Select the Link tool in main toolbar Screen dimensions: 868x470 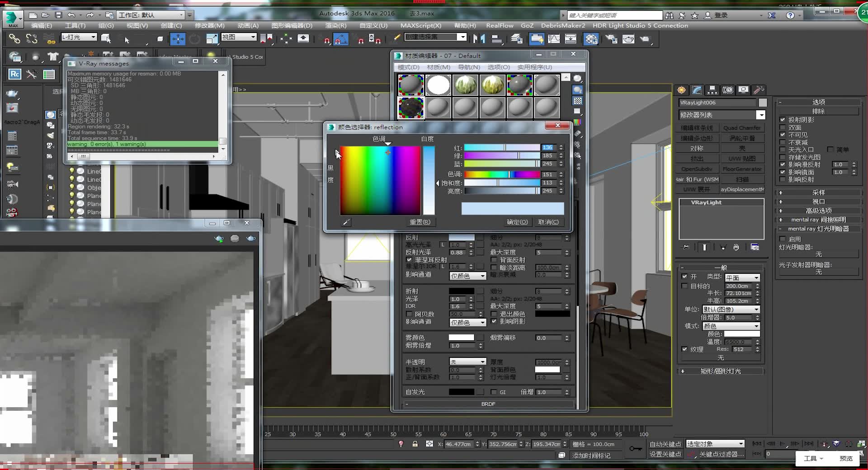click(14, 39)
